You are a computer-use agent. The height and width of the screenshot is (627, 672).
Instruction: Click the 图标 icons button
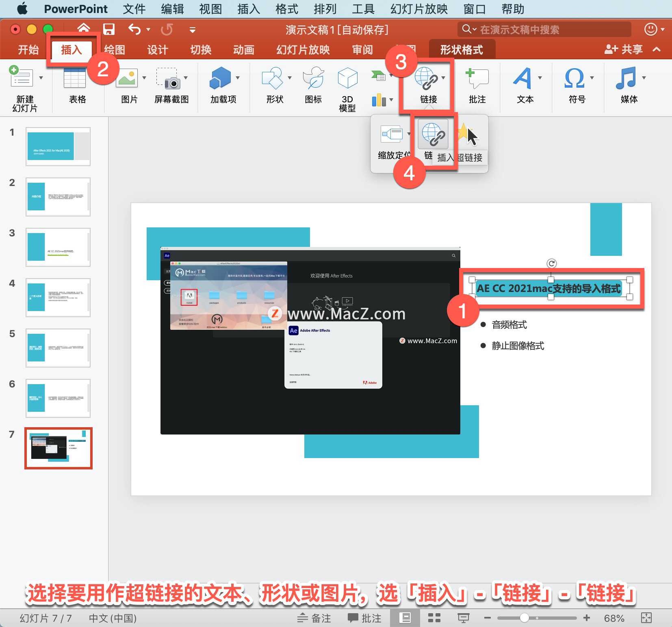[x=314, y=78]
